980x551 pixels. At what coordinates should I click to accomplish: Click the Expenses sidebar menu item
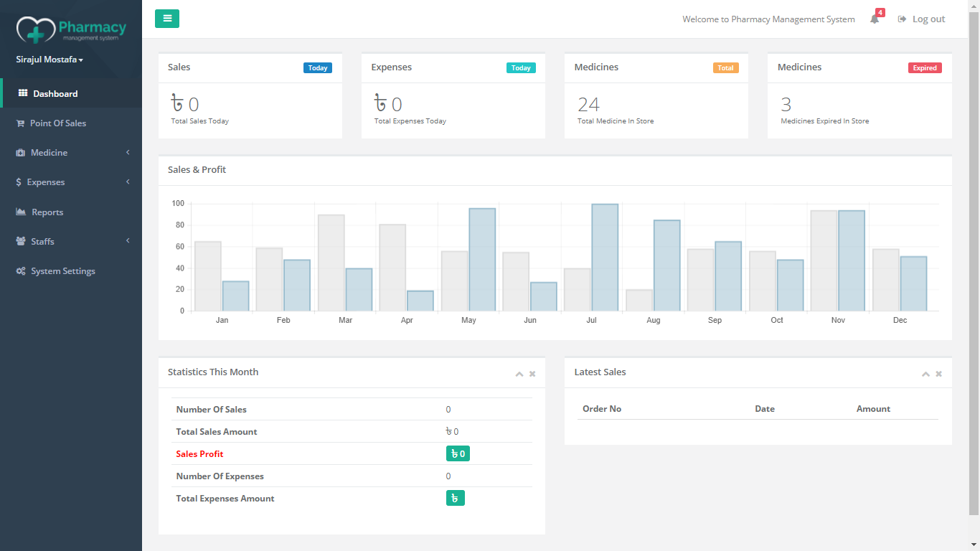(71, 182)
